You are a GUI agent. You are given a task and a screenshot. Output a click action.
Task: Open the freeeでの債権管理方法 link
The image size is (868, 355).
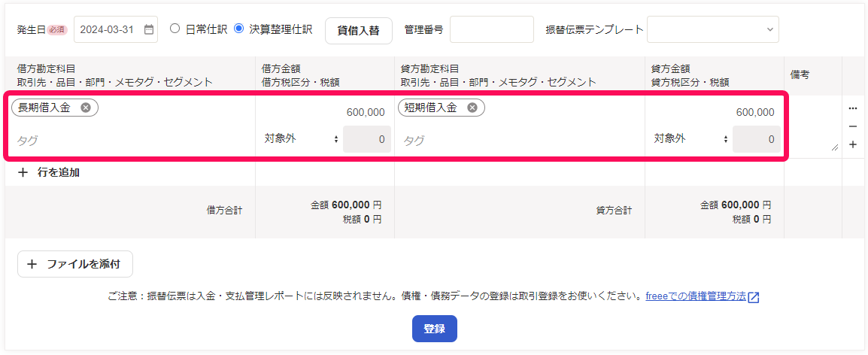click(696, 296)
